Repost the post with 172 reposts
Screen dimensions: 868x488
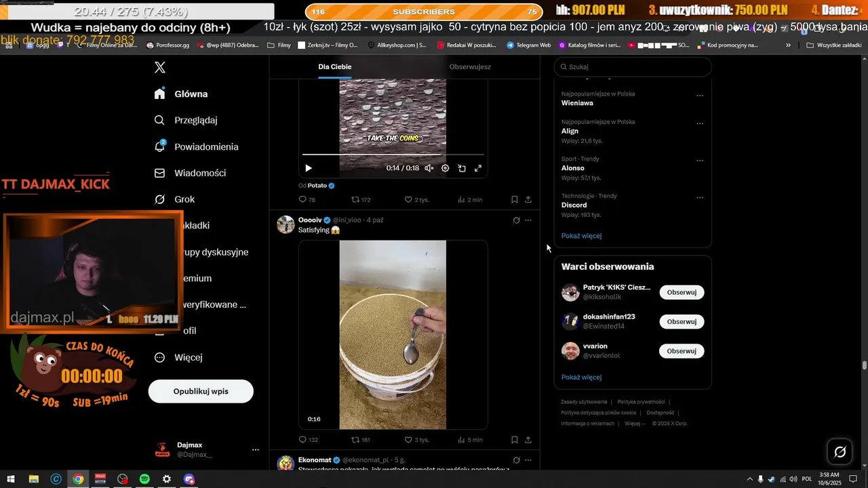[x=361, y=200]
